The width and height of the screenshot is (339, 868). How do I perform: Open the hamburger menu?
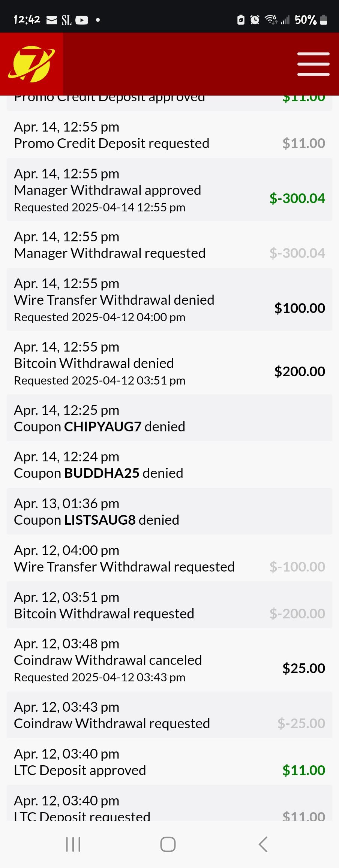313,64
